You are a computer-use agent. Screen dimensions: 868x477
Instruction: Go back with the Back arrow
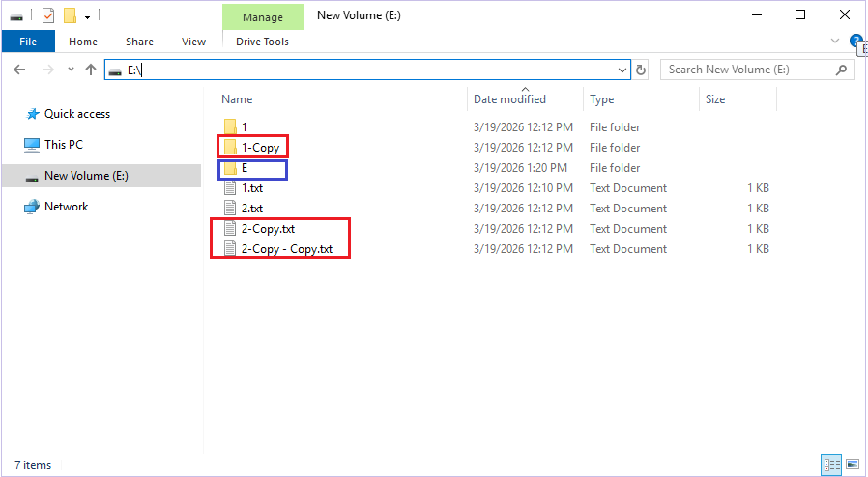(x=19, y=70)
